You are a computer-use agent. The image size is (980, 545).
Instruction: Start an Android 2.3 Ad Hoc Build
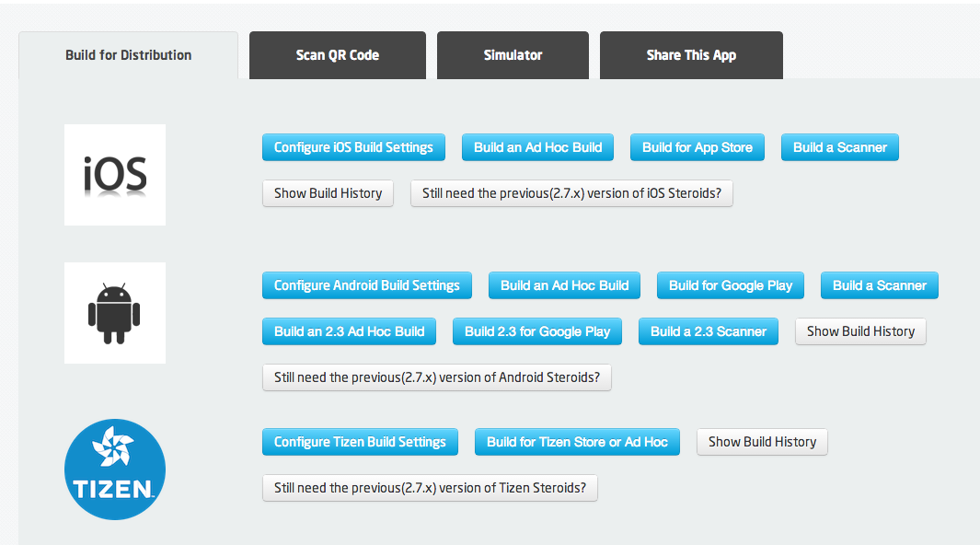tap(350, 331)
